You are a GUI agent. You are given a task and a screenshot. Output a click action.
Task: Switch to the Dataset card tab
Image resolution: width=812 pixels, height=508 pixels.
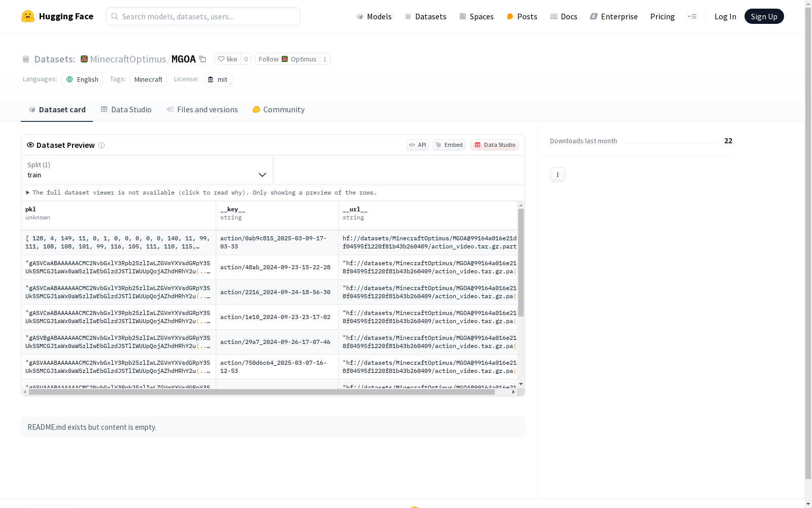point(57,110)
